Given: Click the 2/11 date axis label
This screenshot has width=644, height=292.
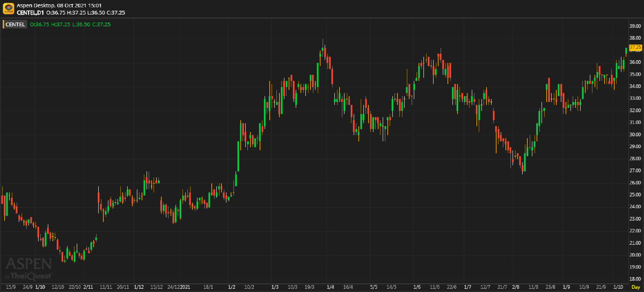Looking at the screenshot, I should 89,287.
